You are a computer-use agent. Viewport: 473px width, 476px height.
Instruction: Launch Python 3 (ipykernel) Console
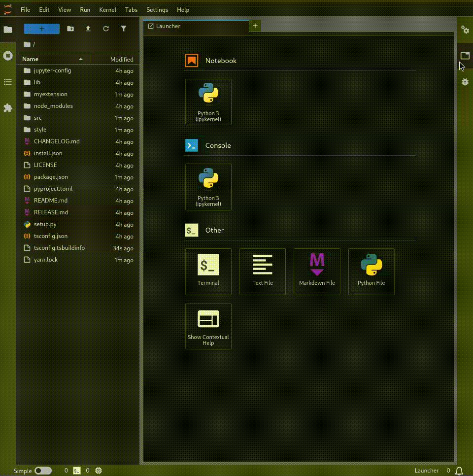coord(208,187)
